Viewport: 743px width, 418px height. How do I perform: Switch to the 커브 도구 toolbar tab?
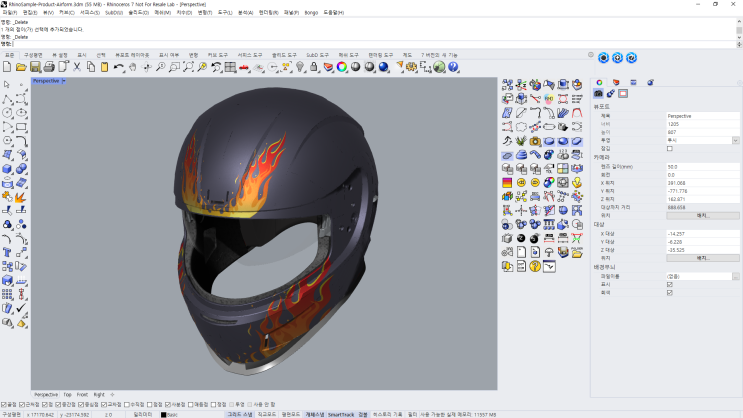point(217,55)
